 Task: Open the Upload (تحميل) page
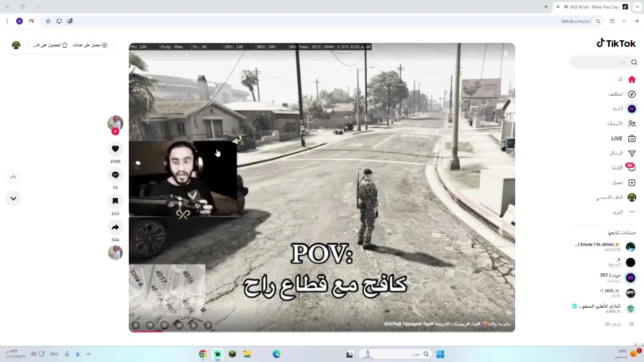click(623, 183)
